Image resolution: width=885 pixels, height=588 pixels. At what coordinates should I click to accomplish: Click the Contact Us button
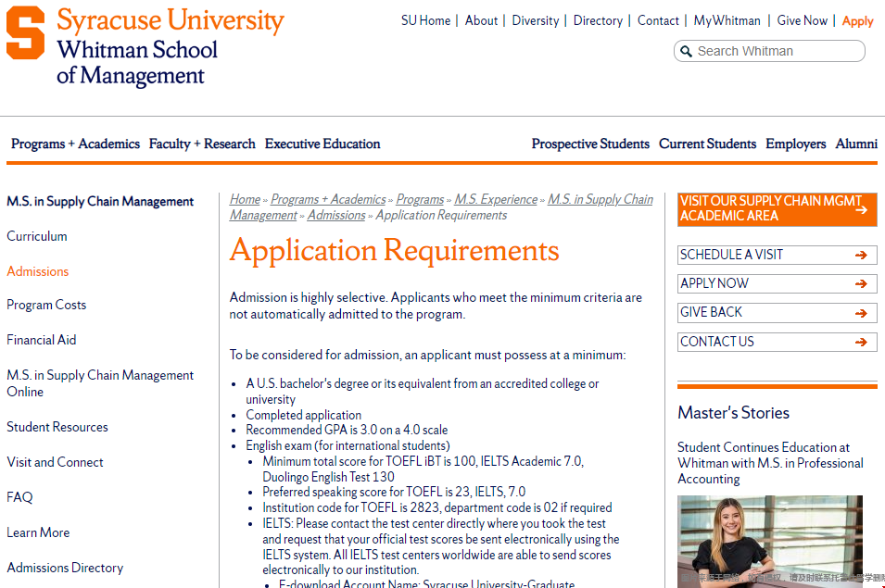(778, 342)
